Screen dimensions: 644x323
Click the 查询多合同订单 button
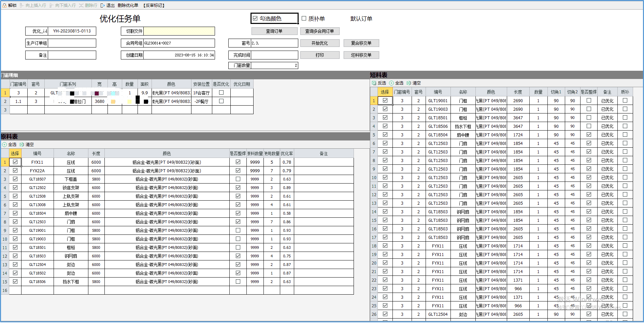point(320,31)
